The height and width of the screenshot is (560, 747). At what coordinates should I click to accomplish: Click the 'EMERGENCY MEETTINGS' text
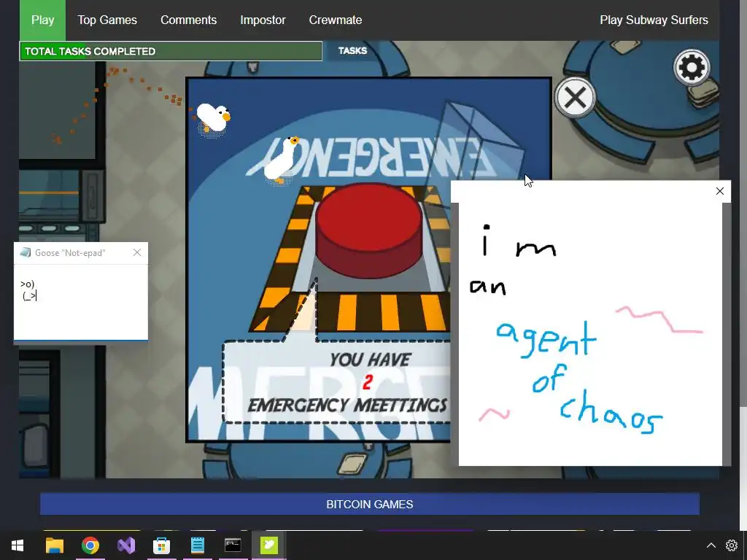347,405
